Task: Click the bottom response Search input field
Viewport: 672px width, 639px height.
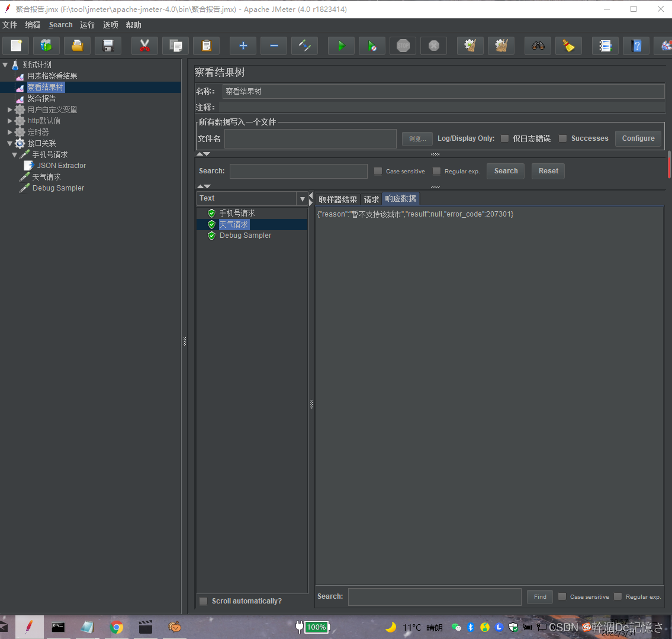Action: click(435, 596)
